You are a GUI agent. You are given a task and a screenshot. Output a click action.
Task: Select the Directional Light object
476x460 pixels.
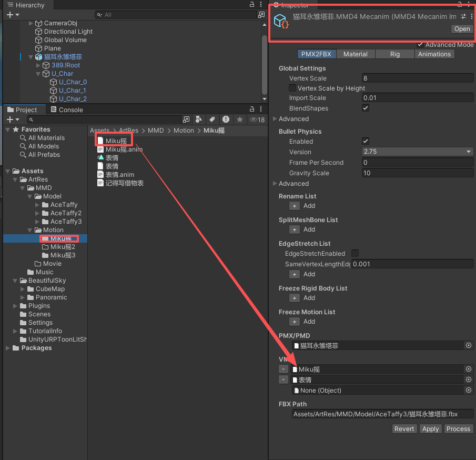(68, 32)
